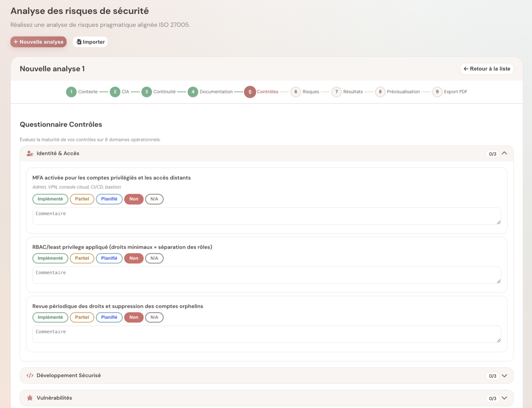Click step 3 Continuité circle

(146, 92)
